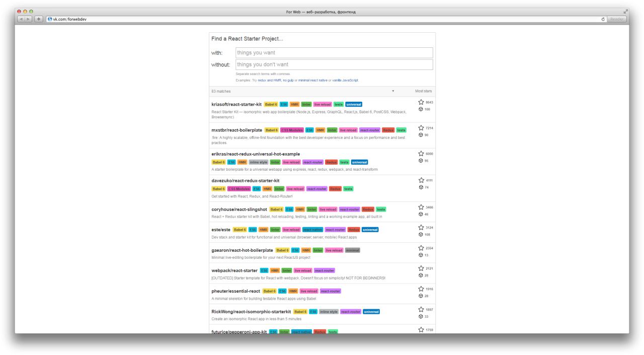The width and height of the screenshot is (644, 355).
Task: Click the ES6 tag on pheuter/essential-react
Action: 282,291
